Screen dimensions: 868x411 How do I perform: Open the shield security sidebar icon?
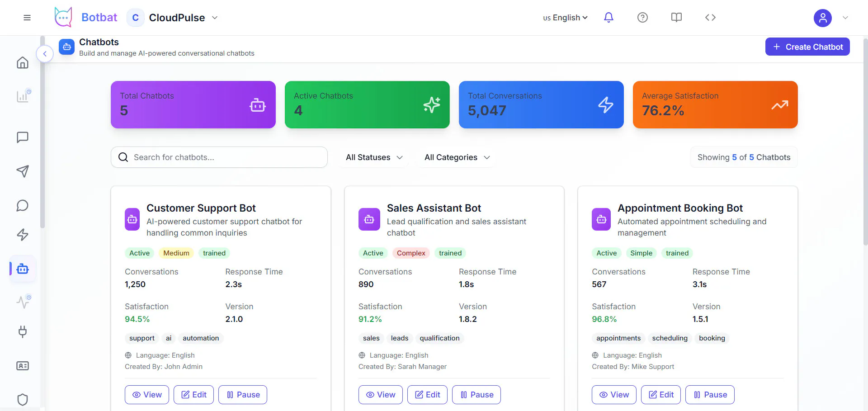point(23,400)
